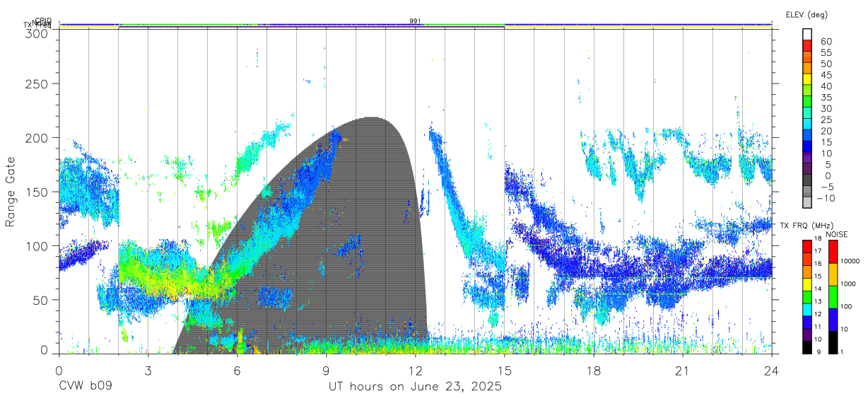Click the 200 tick on Range Gate axis
868x401 pixels.
[x=37, y=138]
